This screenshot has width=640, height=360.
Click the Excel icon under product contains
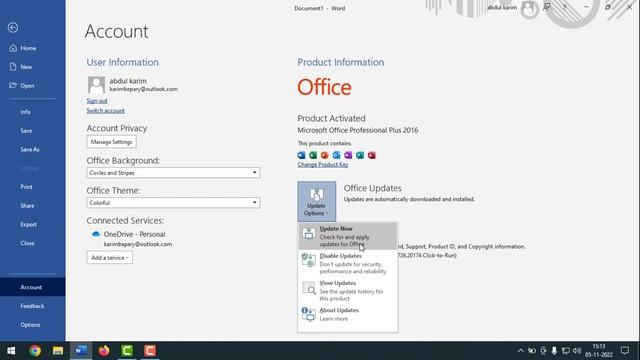click(x=313, y=155)
